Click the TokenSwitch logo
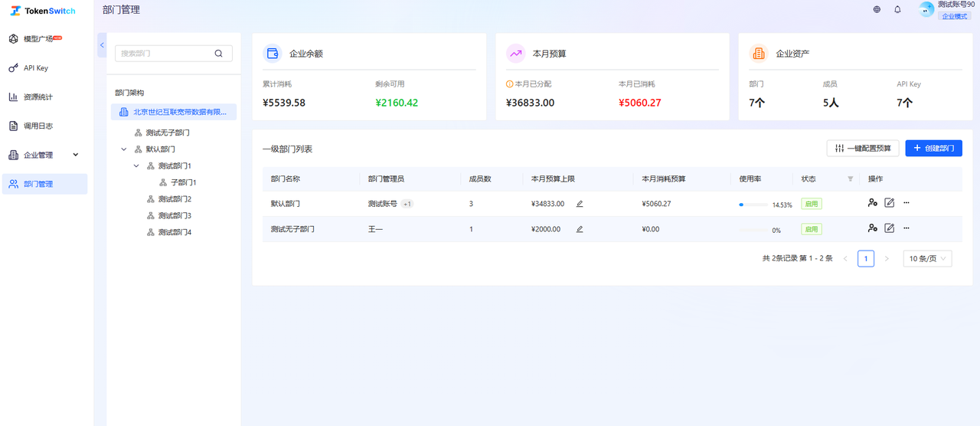Screen dimensions: 980x426 pyautogui.click(x=43, y=11)
